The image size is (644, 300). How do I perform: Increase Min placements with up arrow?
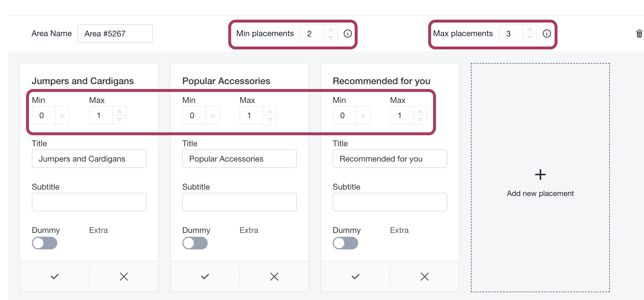tap(331, 29)
